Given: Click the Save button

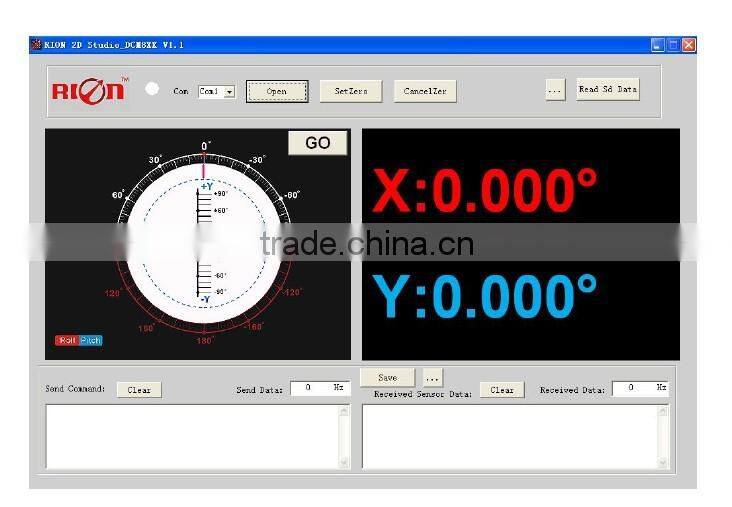Looking at the screenshot, I should [x=387, y=378].
